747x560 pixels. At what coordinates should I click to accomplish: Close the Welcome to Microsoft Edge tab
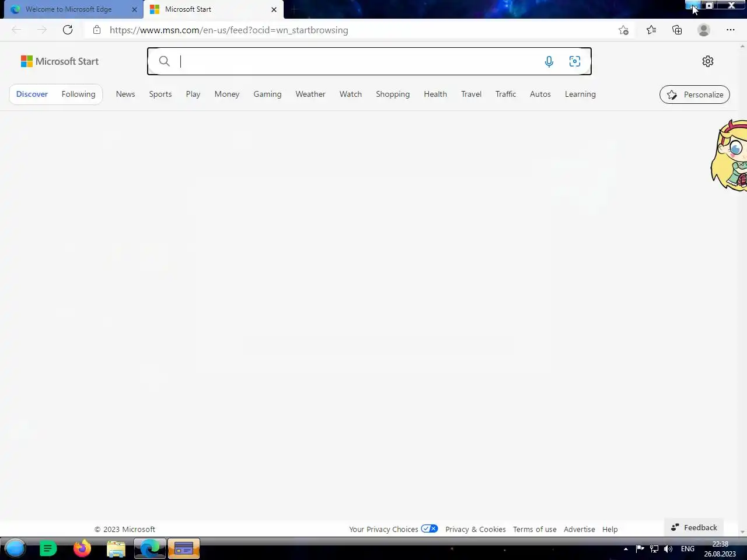tap(134, 9)
